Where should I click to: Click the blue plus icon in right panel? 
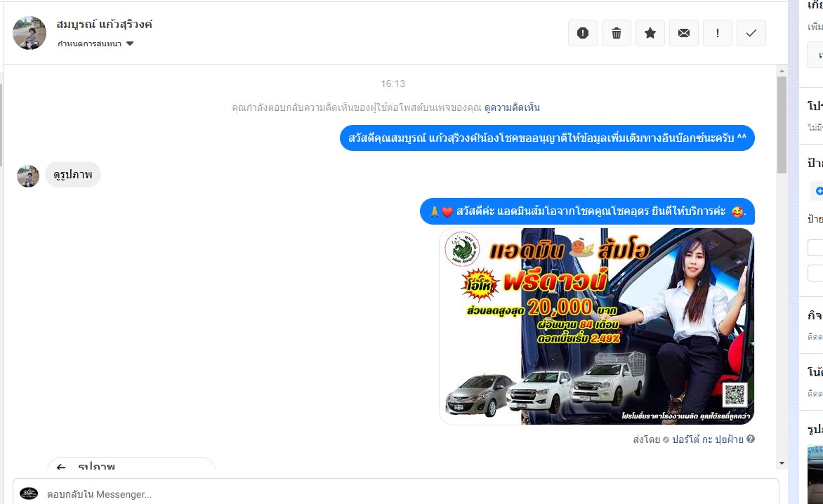(x=819, y=191)
